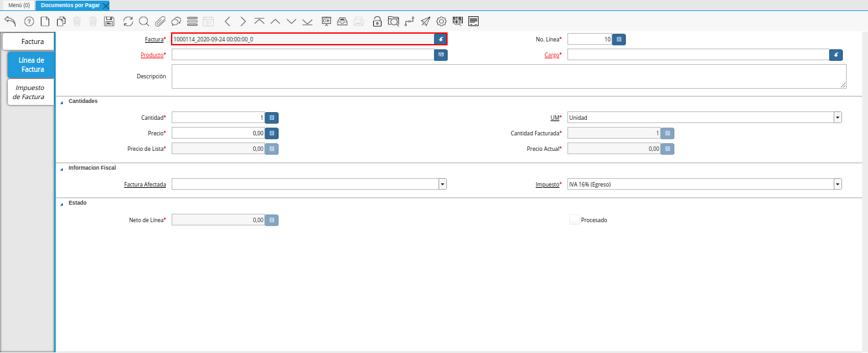Screen dimensions: 868x353
Task: Open the help question mark icon
Action: 29,21
